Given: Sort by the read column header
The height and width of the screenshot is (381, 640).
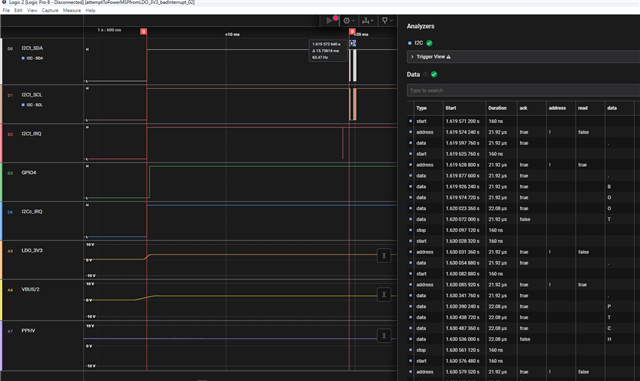Looking at the screenshot, I should coord(583,108).
